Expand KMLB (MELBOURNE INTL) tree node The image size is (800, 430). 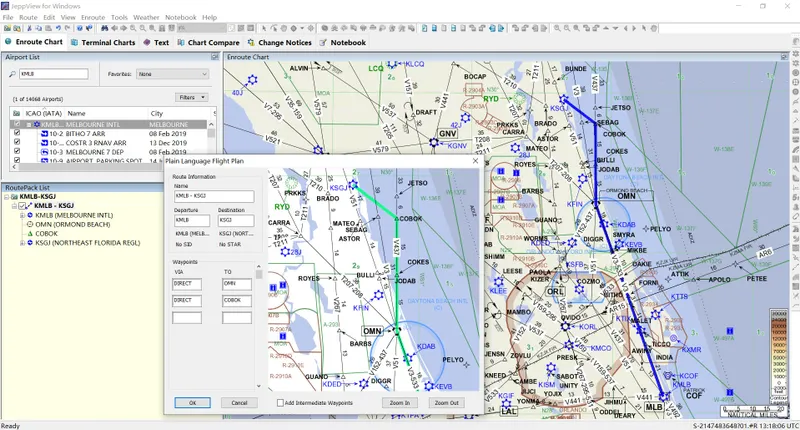click(22, 215)
